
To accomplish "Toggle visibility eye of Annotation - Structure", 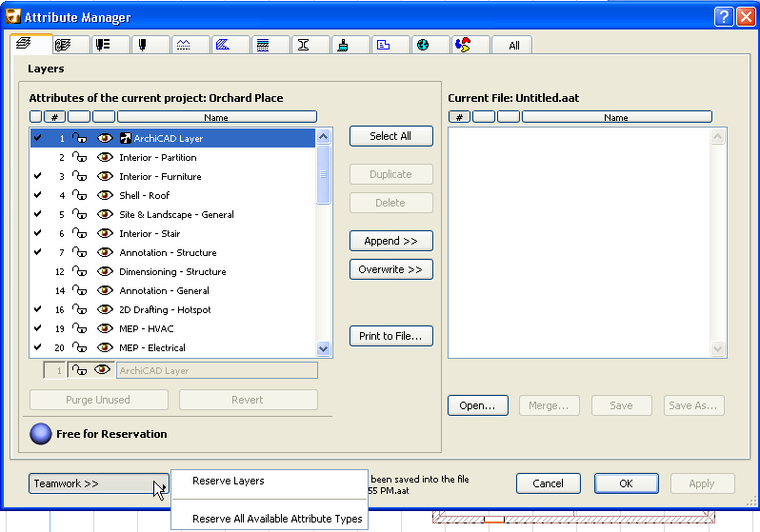I will tap(105, 252).
